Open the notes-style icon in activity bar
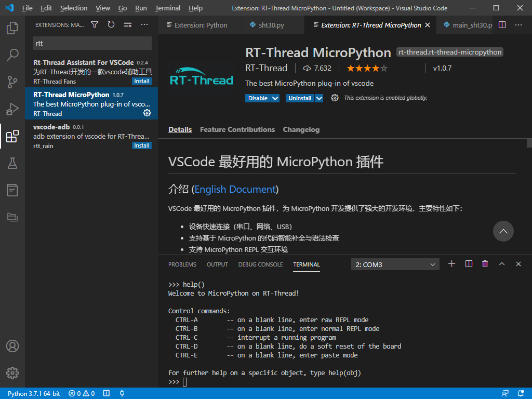This screenshot has width=532, height=399. (x=12, y=190)
